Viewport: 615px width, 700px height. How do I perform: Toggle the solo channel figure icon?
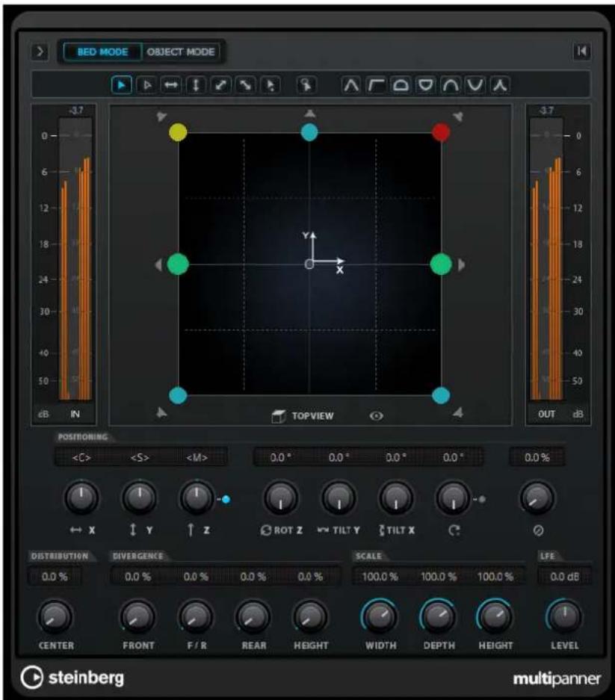pyautogui.click(x=306, y=85)
